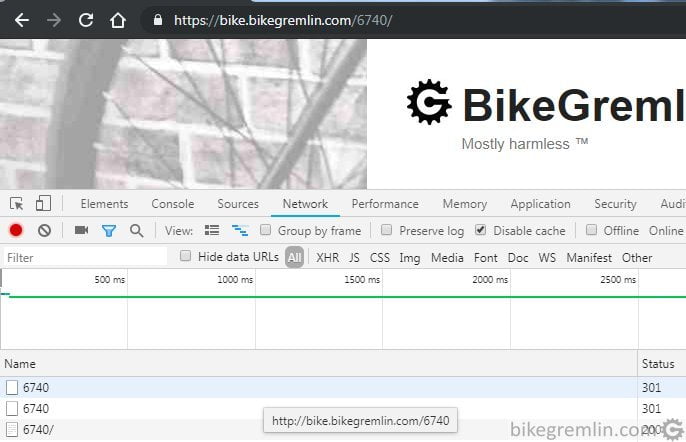Capture screenshots with camera icon
Viewport: 686px width, 442px height.
[81, 230]
